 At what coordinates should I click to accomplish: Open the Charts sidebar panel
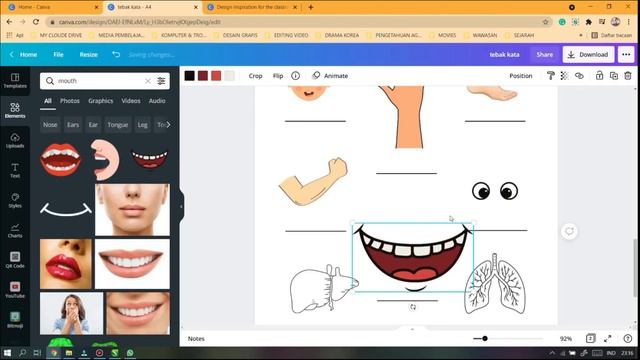[x=15, y=231]
